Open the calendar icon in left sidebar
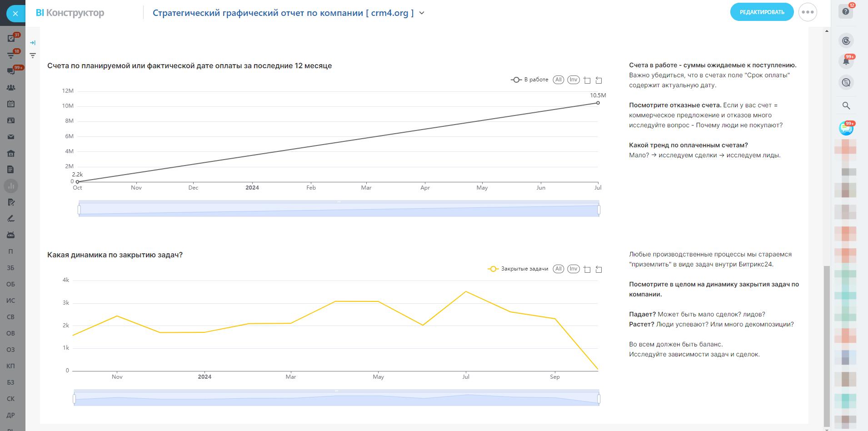The width and height of the screenshot is (868, 431). [11, 104]
